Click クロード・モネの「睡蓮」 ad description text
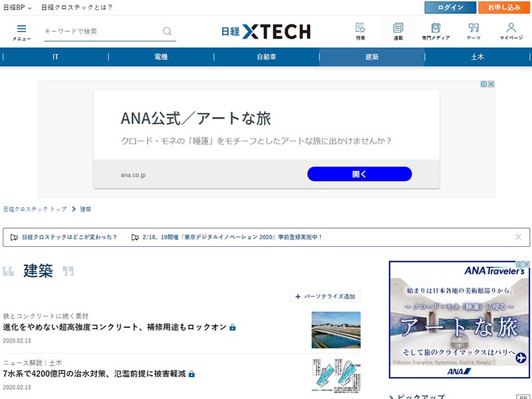 [x=256, y=141]
